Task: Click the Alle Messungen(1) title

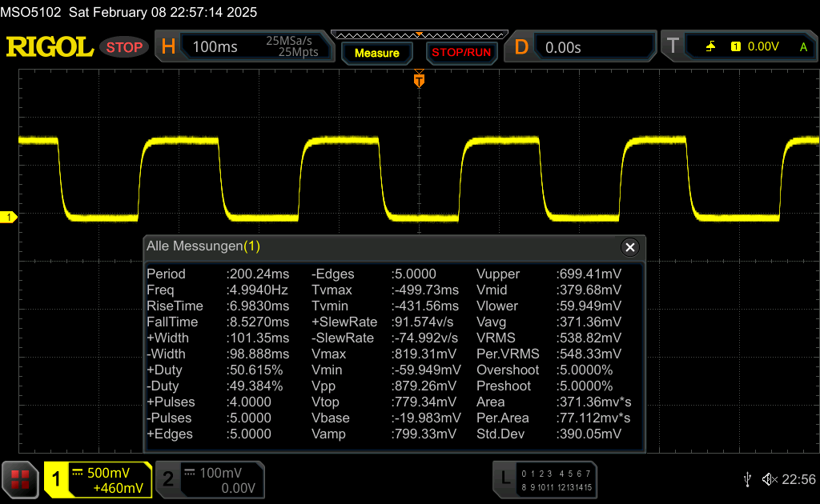Action: [x=203, y=246]
